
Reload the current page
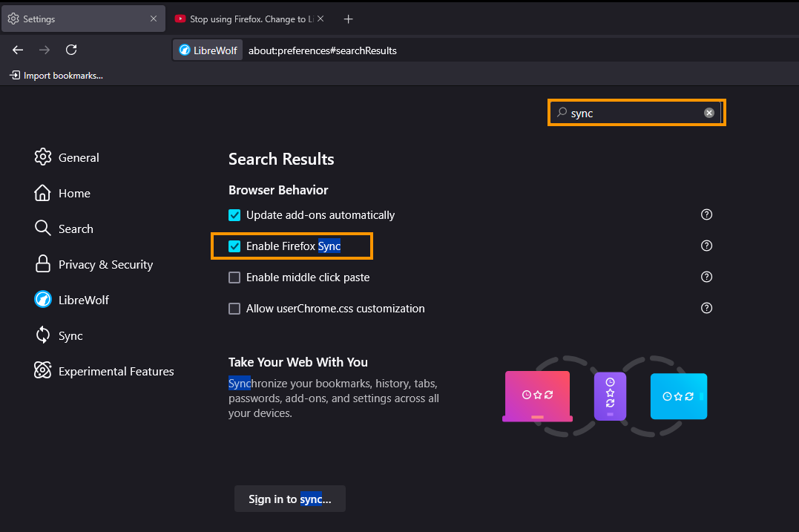tap(71, 50)
